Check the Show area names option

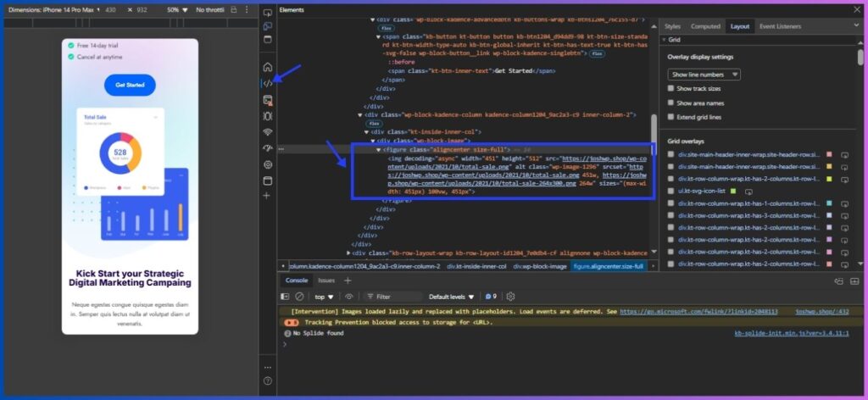[x=671, y=103]
